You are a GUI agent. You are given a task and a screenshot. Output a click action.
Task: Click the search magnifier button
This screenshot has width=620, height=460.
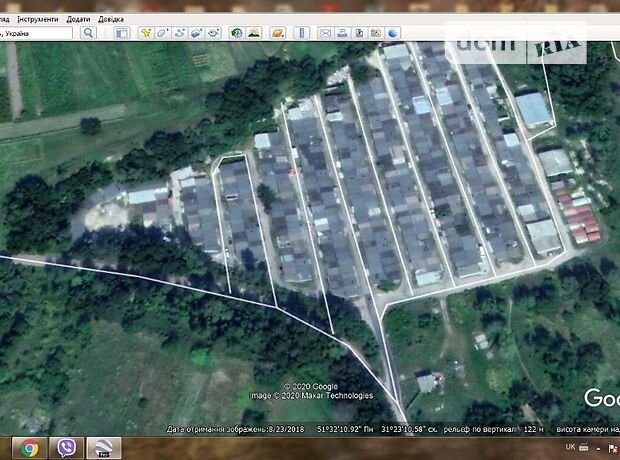coord(88,33)
